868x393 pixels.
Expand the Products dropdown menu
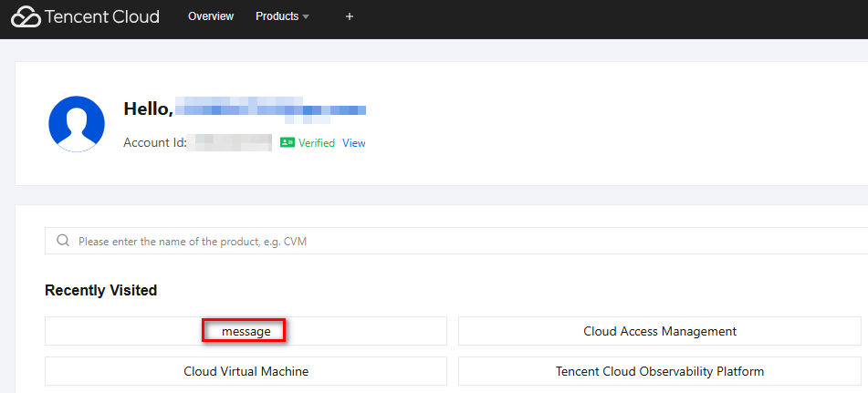pos(282,16)
